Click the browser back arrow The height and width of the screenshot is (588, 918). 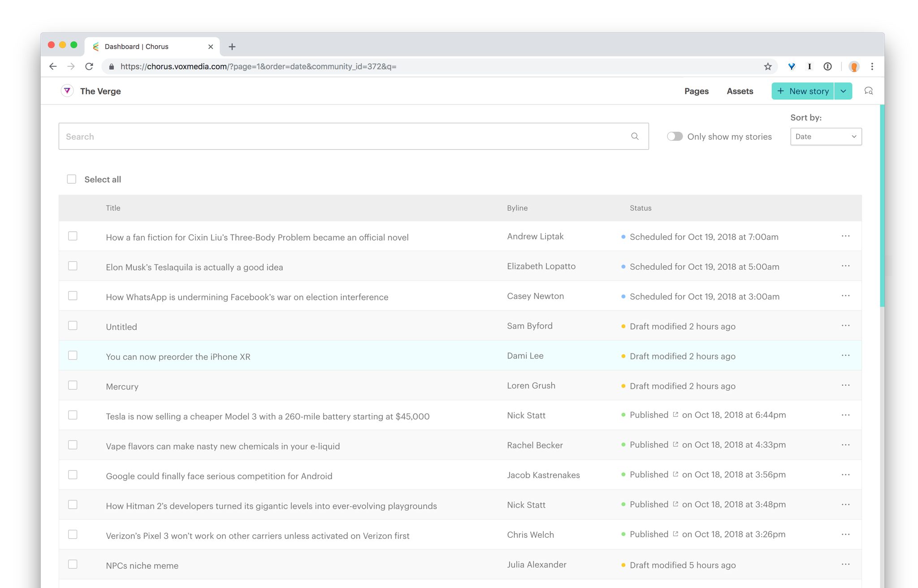point(53,66)
